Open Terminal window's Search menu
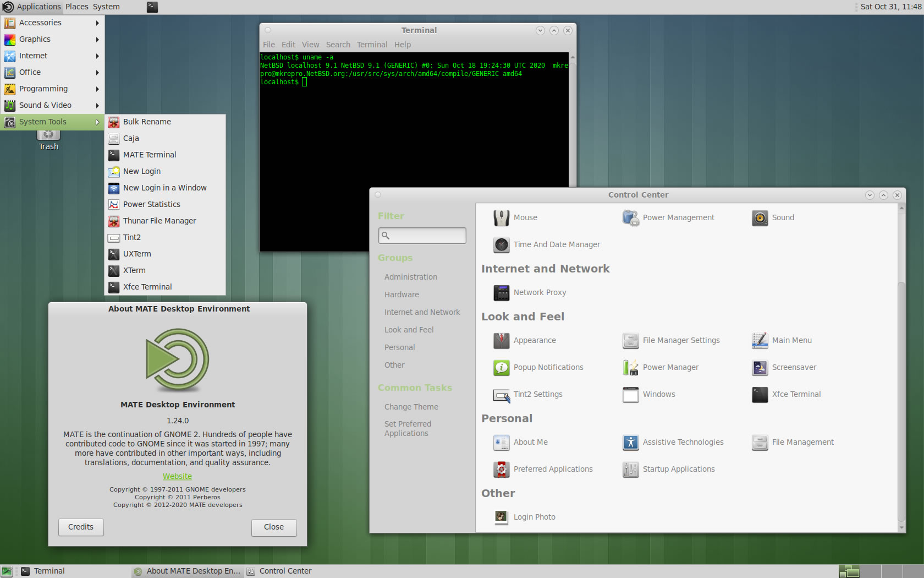This screenshot has width=924, height=578. (338, 45)
